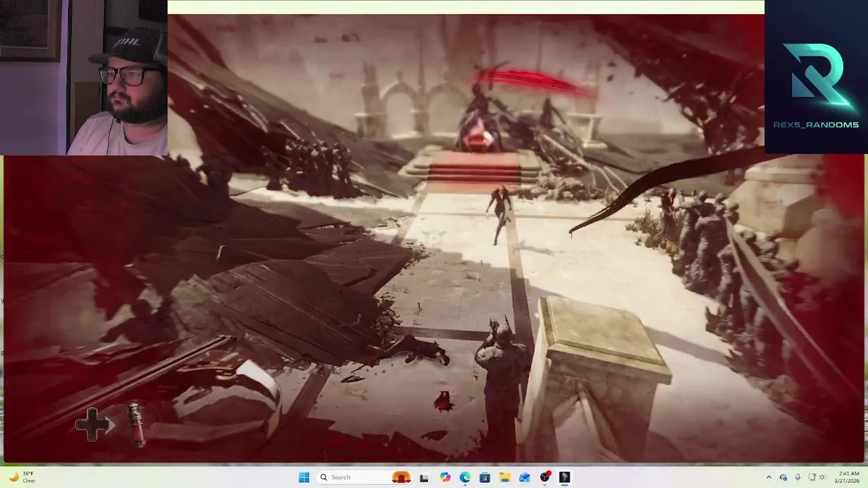Open the clock and date 2:41 AM
Image resolution: width=868 pixels, height=488 pixels.
pos(848,477)
